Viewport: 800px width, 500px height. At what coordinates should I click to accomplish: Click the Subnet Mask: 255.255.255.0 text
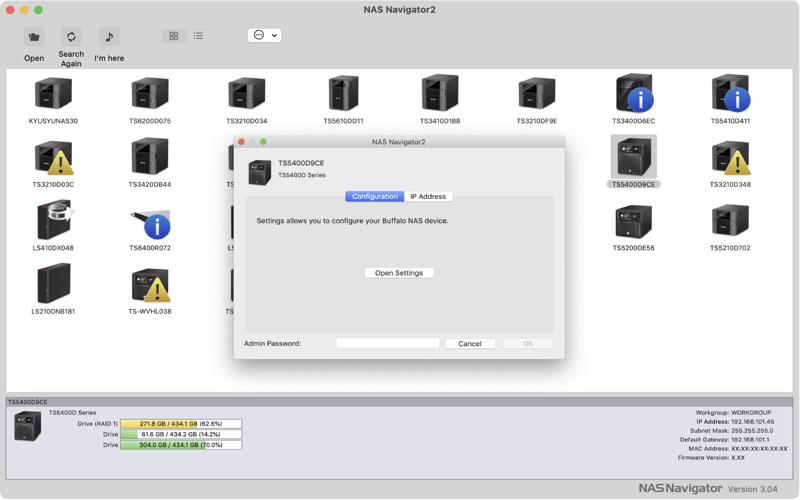click(x=732, y=431)
